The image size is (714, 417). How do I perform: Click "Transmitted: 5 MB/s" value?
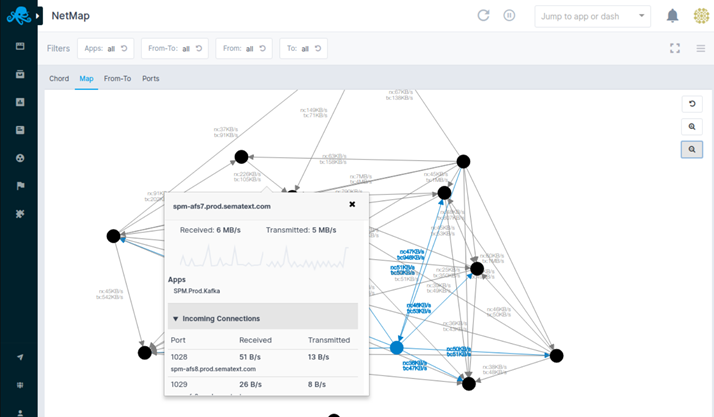click(x=301, y=230)
